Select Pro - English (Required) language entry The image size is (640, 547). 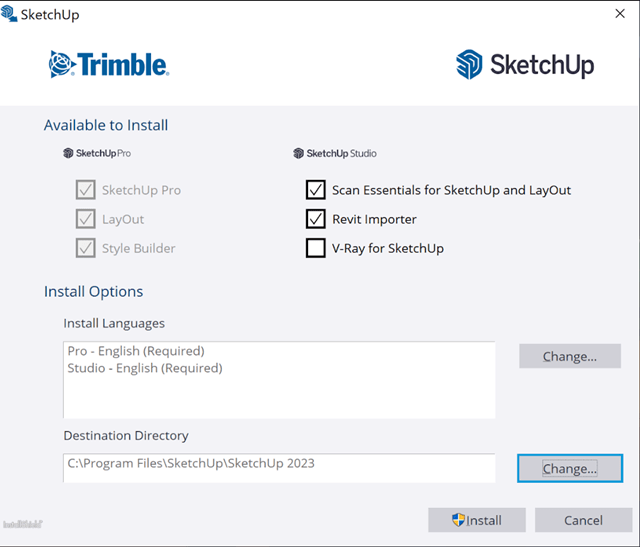[136, 351]
